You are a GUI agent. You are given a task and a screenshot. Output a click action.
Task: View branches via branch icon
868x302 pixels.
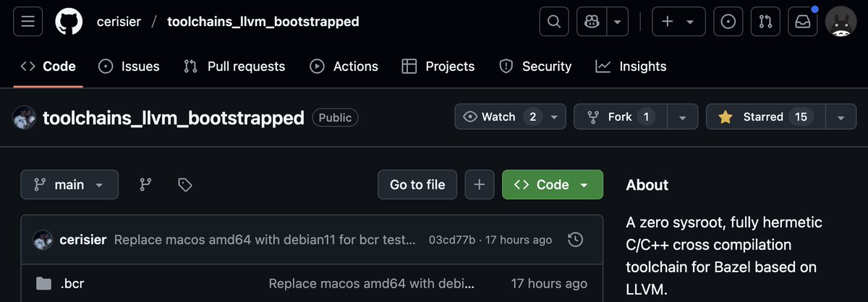click(x=145, y=185)
